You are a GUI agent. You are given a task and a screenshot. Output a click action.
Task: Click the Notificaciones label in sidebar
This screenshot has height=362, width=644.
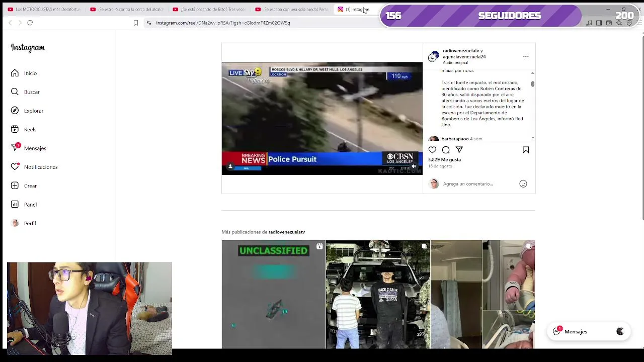coord(41,167)
